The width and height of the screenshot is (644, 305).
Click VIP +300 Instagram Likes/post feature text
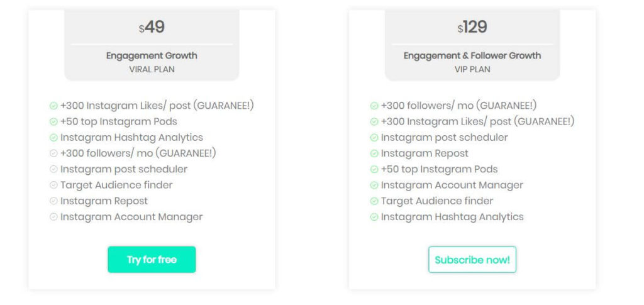[x=478, y=122]
